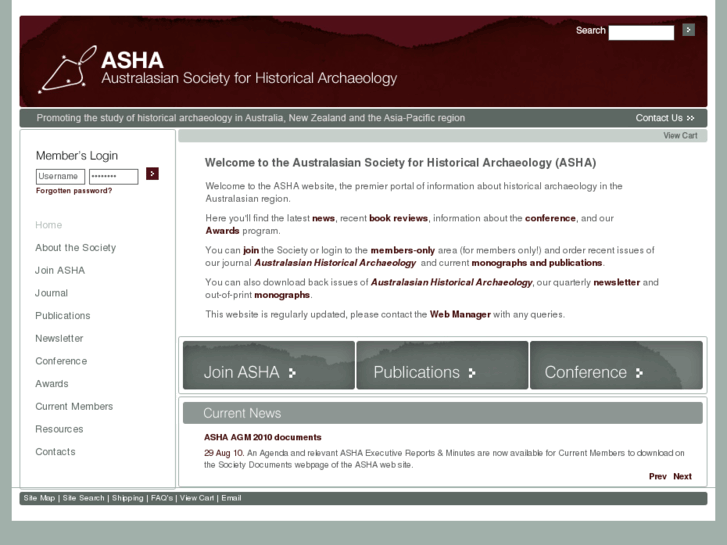Image resolution: width=727 pixels, height=545 pixels.
Task: Open the Contacts menu item
Action: (x=55, y=452)
